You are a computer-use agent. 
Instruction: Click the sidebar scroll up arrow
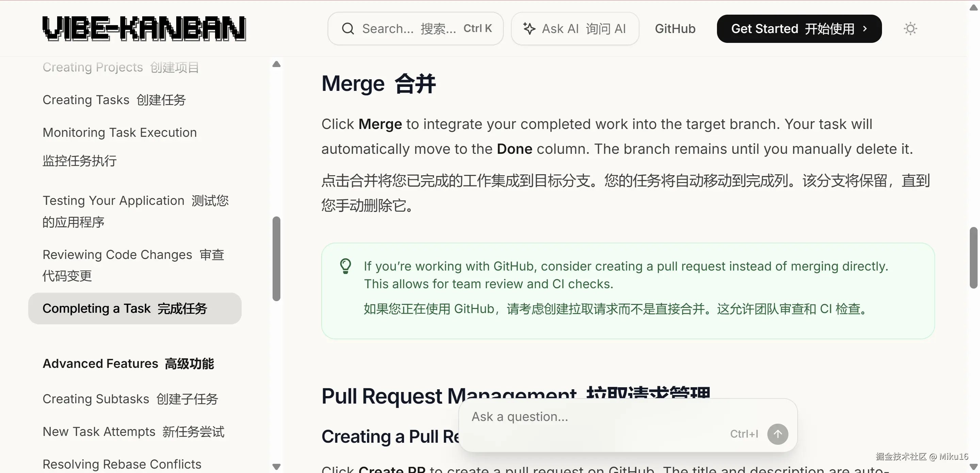(x=277, y=64)
